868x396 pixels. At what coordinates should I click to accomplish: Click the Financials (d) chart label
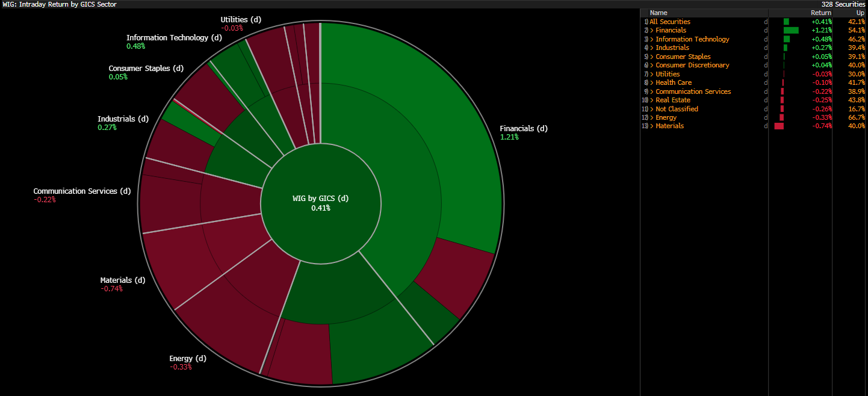[524, 128]
